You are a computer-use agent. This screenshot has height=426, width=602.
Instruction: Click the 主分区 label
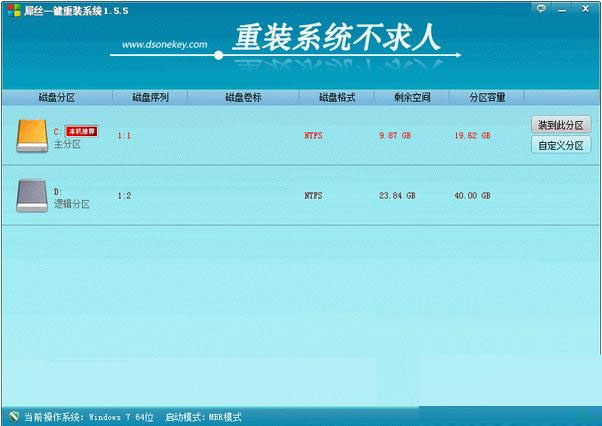(67, 144)
